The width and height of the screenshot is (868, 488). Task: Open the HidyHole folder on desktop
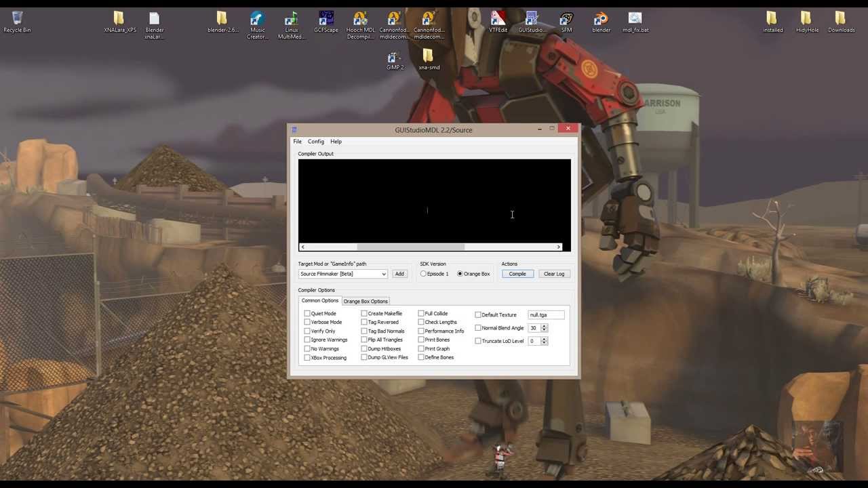click(807, 22)
